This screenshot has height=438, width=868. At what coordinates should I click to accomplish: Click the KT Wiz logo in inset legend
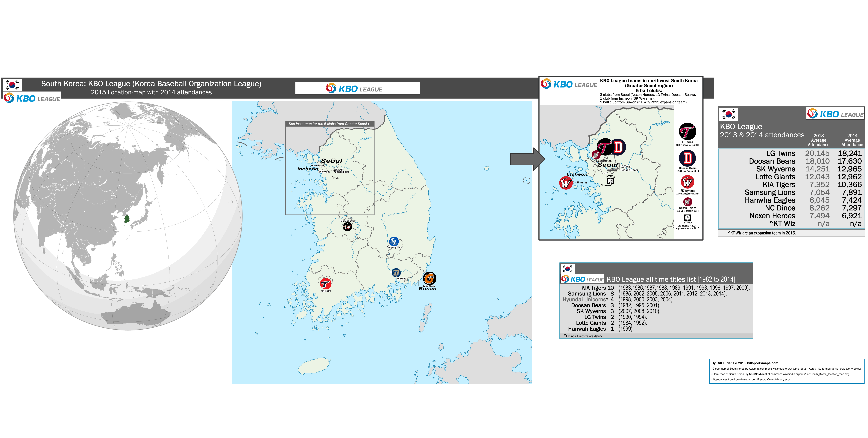[x=687, y=217]
